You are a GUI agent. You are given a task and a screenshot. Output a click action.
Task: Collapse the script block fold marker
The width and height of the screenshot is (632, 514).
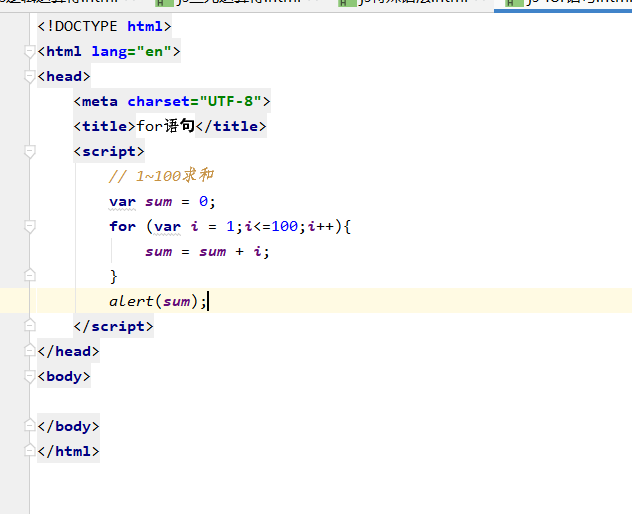29,152
